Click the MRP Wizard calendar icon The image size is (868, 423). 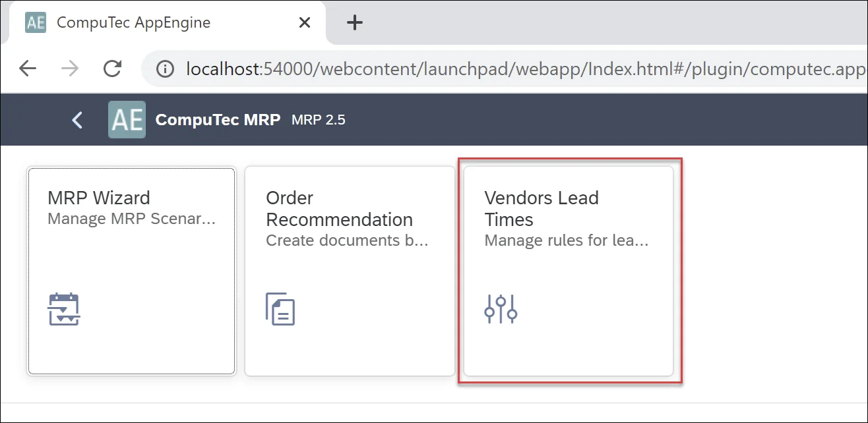[x=64, y=310]
